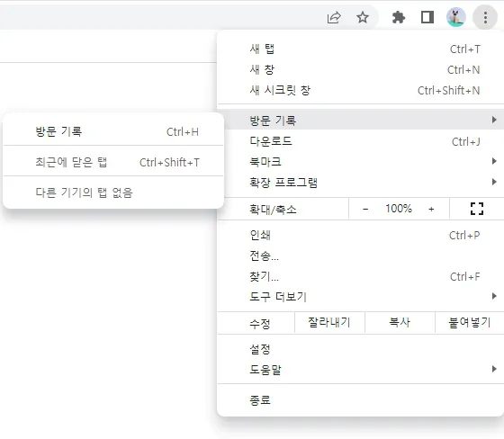The height and width of the screenshot is (439, 504).
Task: Zoom in with the plus button
Action: tap(431, 209)
